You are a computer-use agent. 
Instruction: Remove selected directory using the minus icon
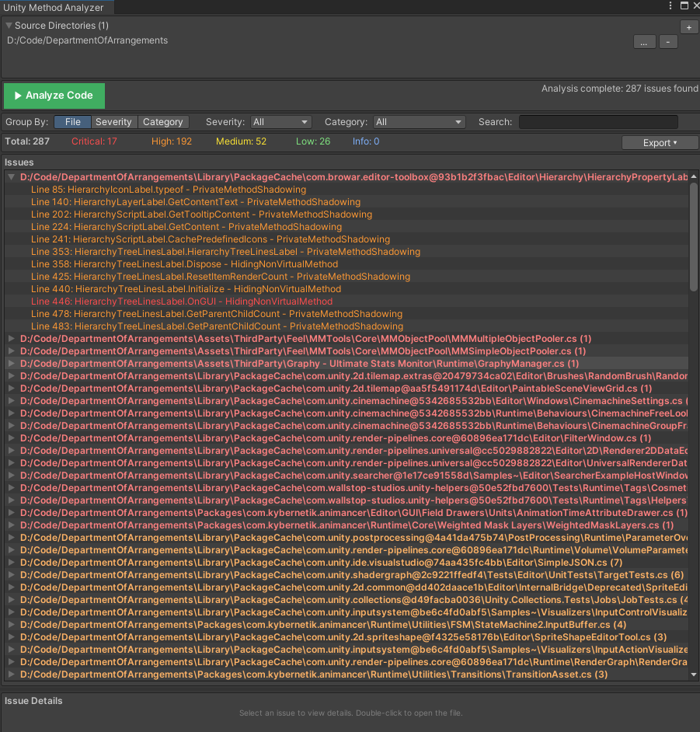[x=668, y=41]
